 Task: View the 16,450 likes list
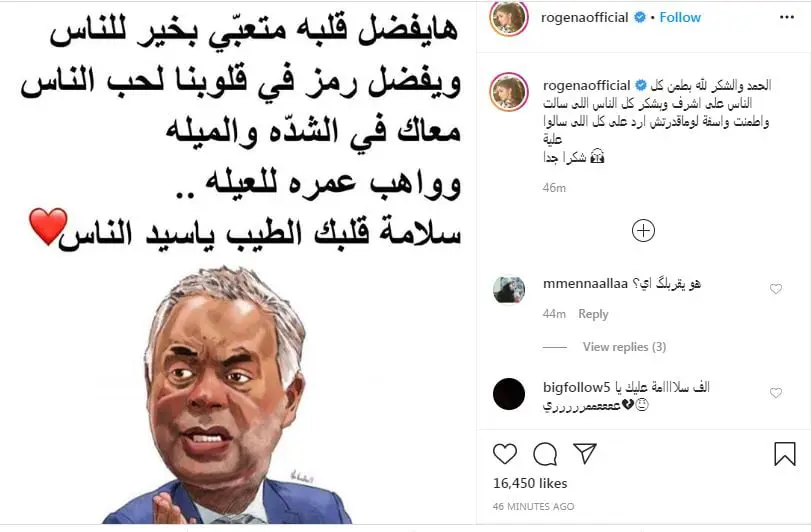point(530,483)
